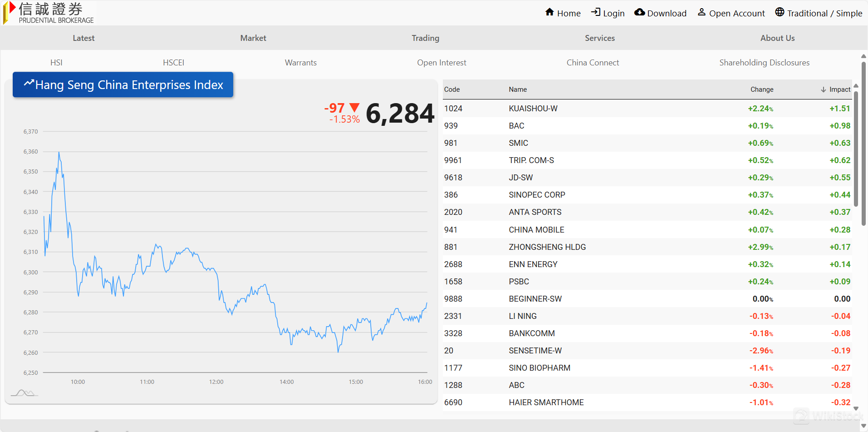Open the Trading menu

(425, 38)
